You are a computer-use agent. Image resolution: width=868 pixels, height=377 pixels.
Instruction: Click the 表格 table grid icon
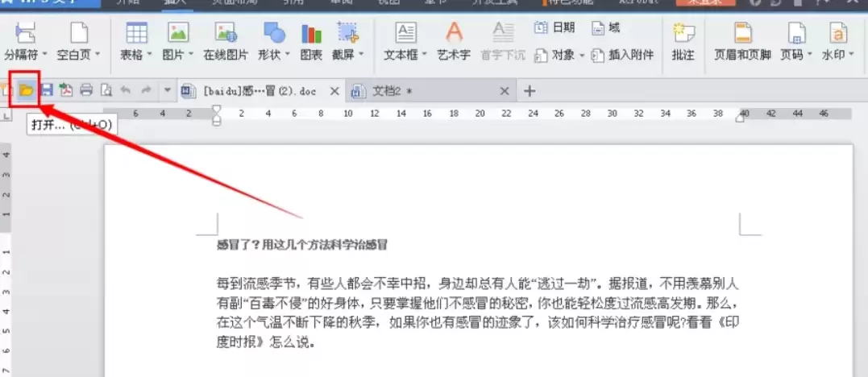click(137, 33)
